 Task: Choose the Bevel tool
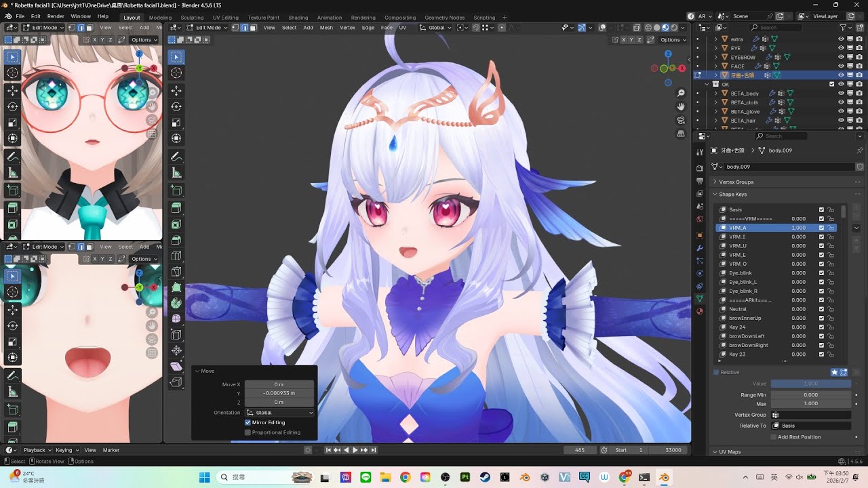point(176,240)
